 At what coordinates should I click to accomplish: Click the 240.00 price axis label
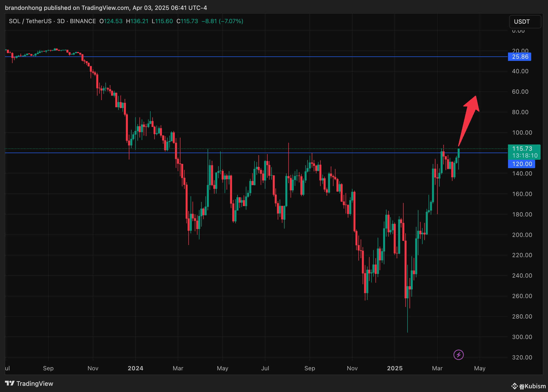point(522,276)
